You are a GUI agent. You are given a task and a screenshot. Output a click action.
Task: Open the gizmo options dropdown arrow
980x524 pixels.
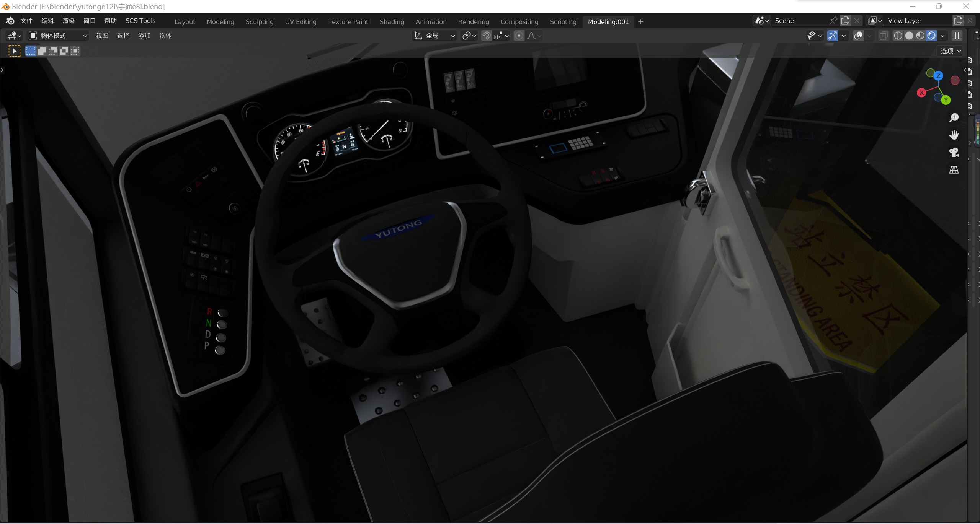843,36
